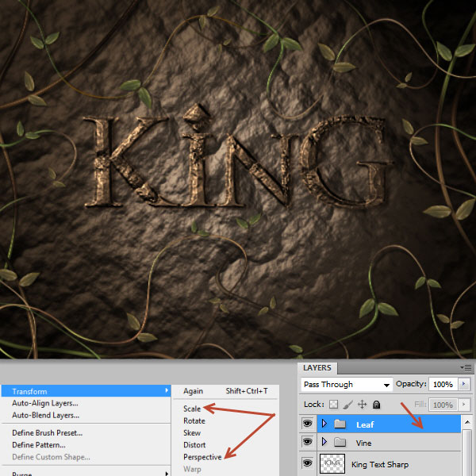The height and width of the screenshot is (476, 476).
Task: Click the Fill value field
Action: point(443,405)
